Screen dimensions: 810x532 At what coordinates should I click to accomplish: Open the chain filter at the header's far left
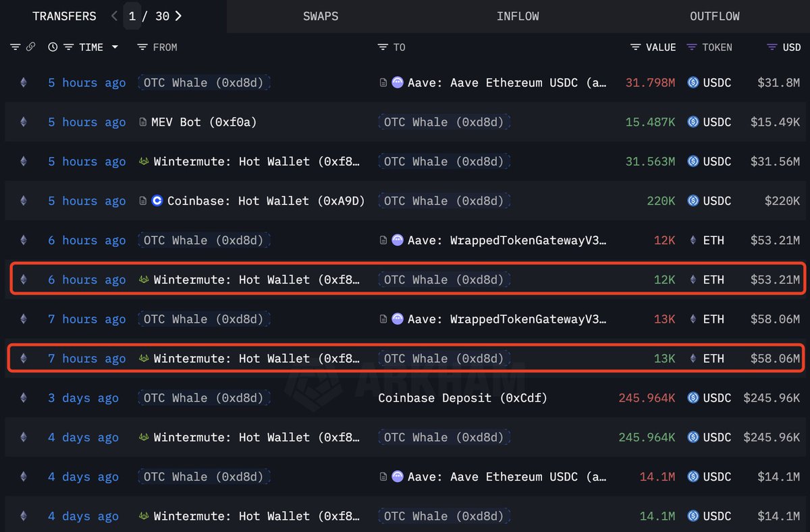pyautogui.click(x=16, y=47)
